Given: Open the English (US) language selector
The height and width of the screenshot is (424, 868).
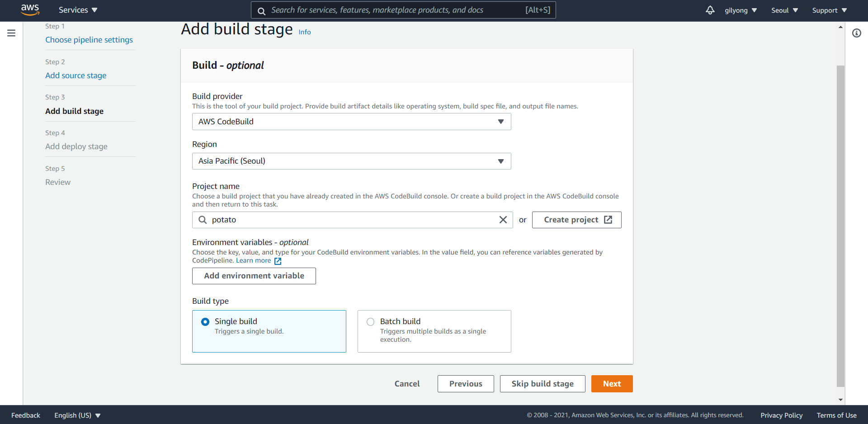Looking at the screenshot, I should (77, 415).
